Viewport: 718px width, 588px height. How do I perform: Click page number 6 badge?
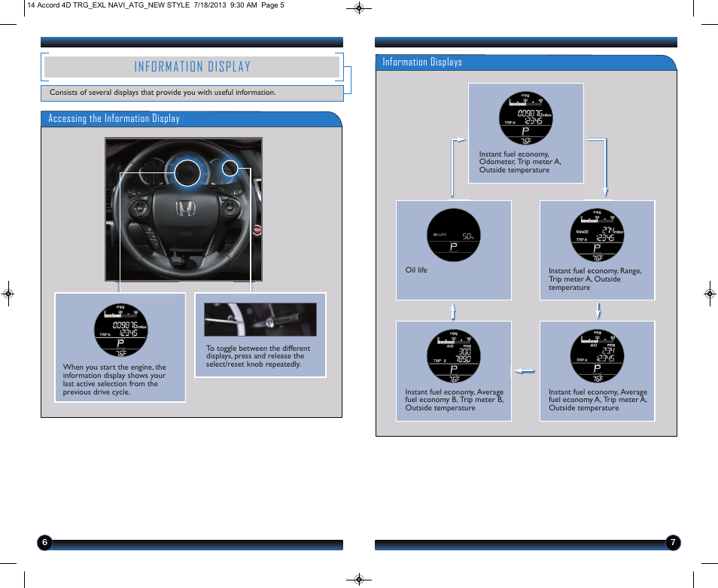[x=44, y=543]
